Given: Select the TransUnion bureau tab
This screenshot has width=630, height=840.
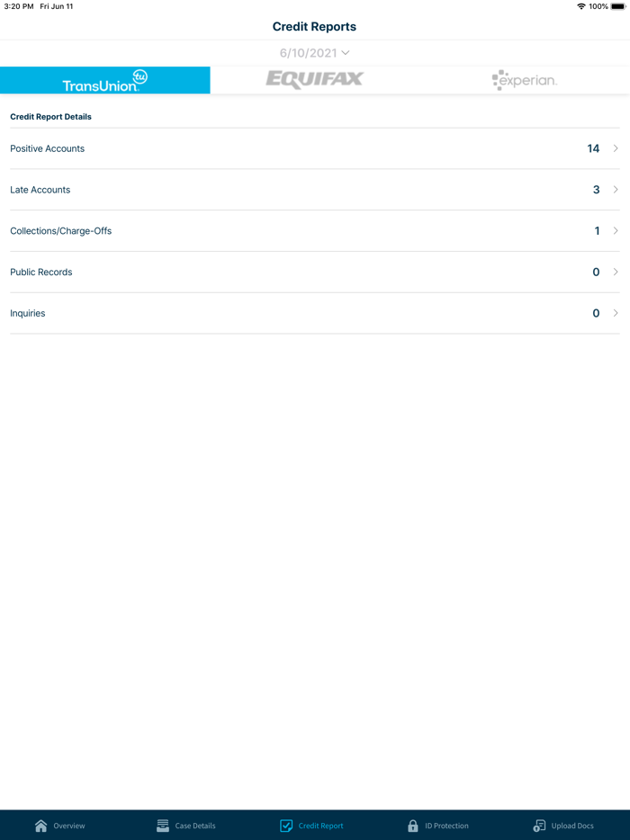Looking at the screenshot, I should (105, 80).
